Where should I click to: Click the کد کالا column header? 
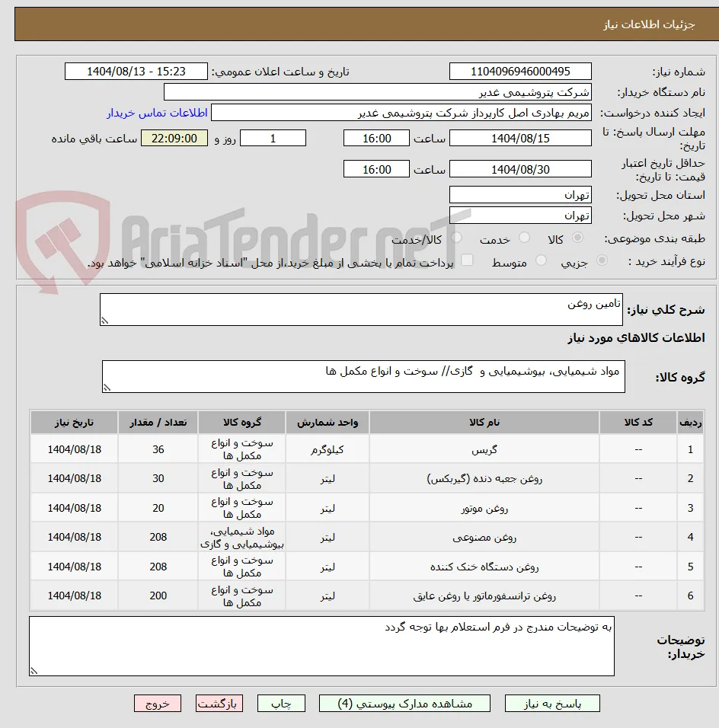point(638,422)
